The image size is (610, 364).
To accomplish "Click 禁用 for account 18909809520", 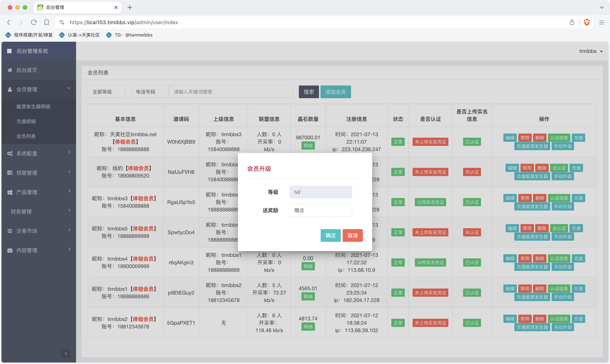I will point(527,168).
